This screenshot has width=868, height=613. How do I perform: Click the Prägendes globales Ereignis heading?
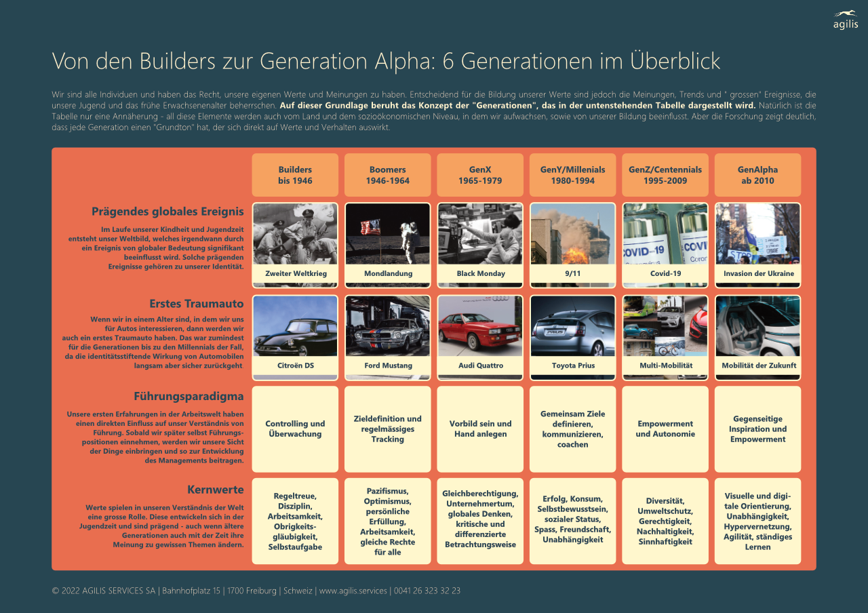[167, 212]
